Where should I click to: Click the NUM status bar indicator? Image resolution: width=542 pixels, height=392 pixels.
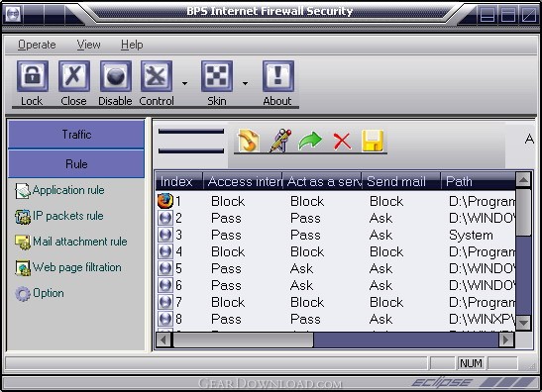[x=471, y=363]
